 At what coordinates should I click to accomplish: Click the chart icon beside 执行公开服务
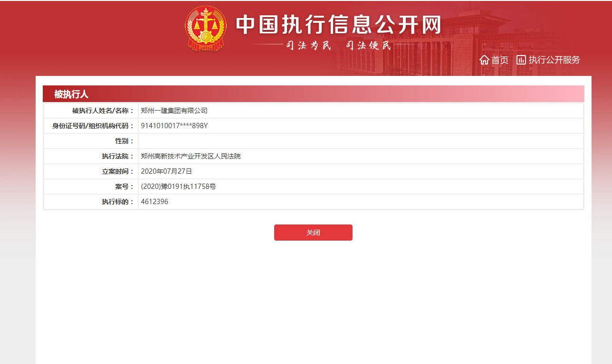(521, 60)
